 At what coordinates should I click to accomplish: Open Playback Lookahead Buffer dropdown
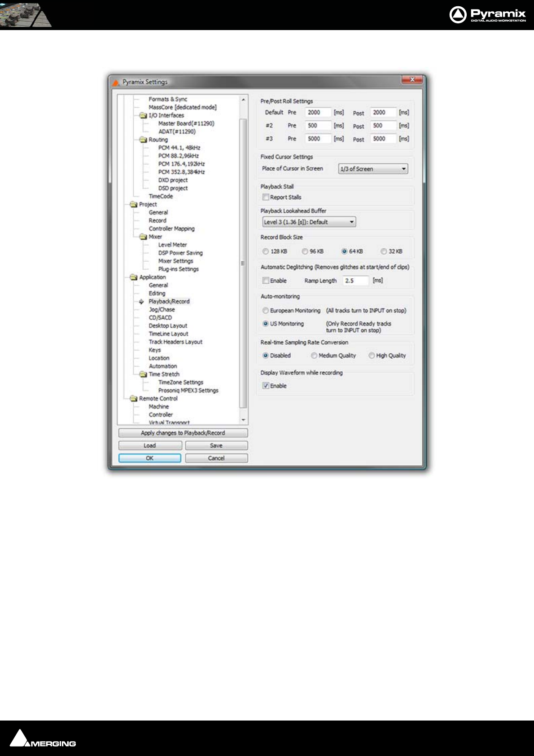pyautogui.click(x=309, y=222)
